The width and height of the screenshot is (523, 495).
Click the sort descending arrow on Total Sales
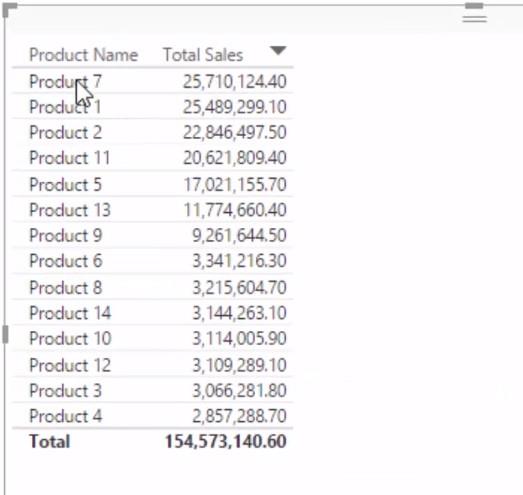(278, 51)
